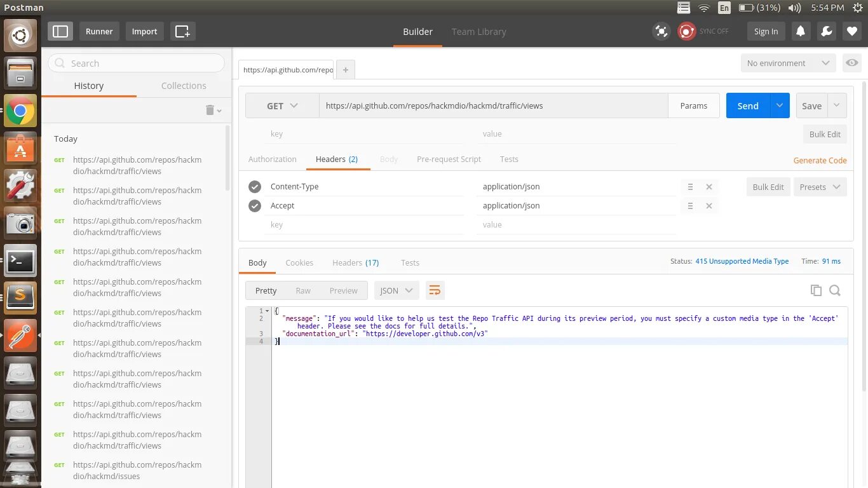Screen dimensions: 868x488
Task: Click the request URL input field
Action: pos(493,105)
